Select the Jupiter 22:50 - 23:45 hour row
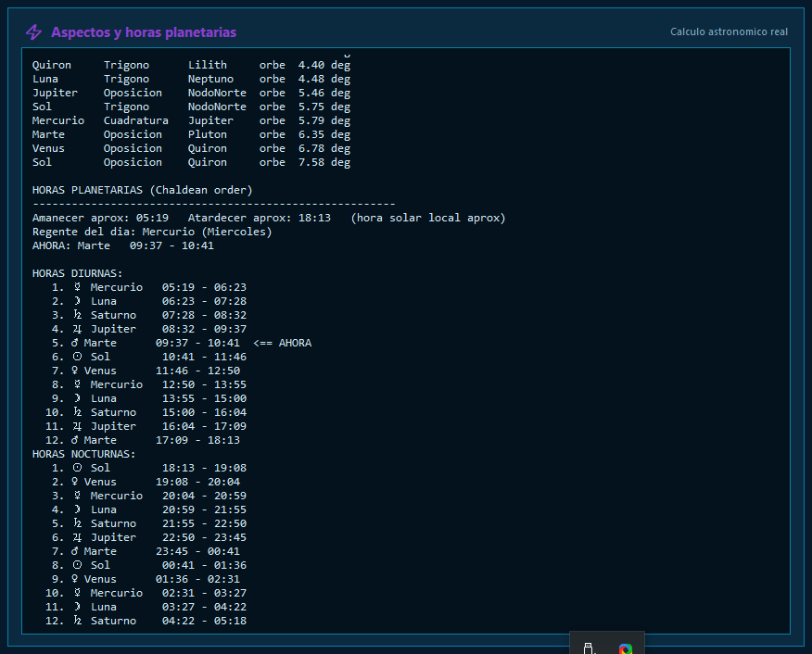 pyautogui.click(x=149, y=537)
